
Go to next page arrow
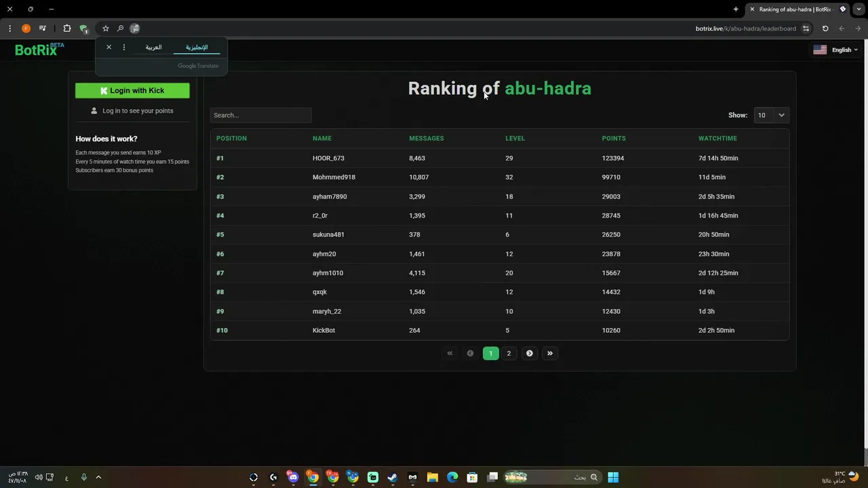pos(530,353)
